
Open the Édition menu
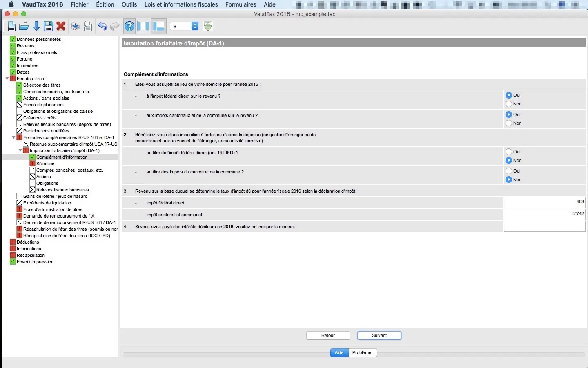(105, 4)
